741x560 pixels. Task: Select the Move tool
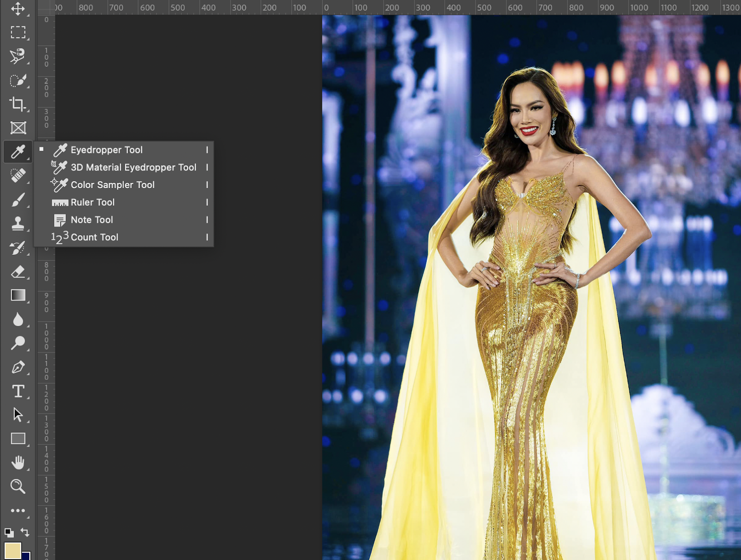click(18, 9)
